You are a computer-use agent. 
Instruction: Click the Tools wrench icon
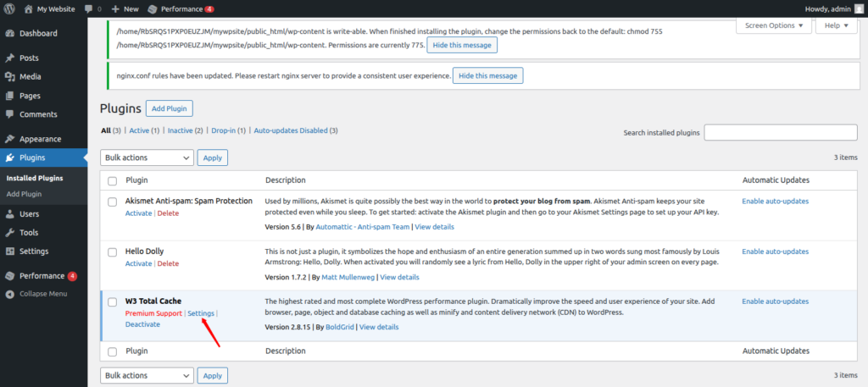pos(9,233)
